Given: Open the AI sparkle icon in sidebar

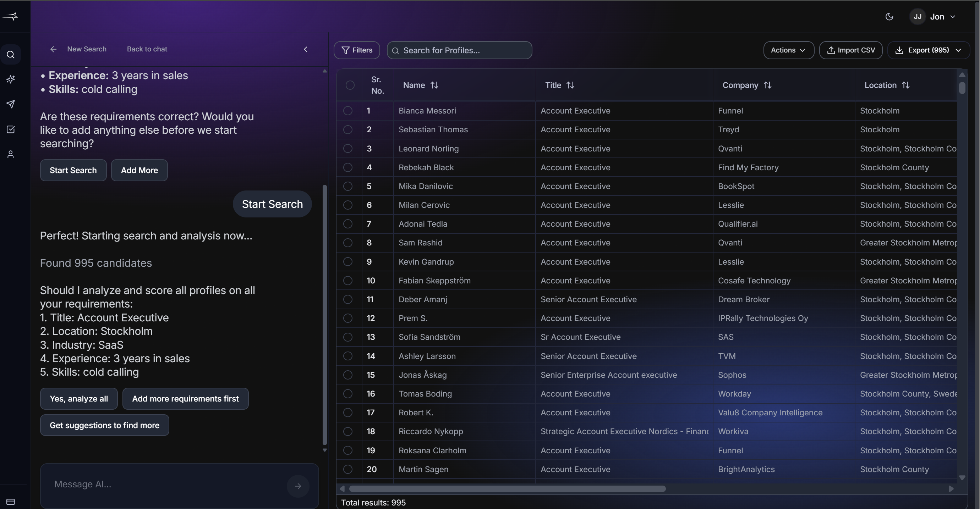Looking at the screenshot, I should click(11, 79).
